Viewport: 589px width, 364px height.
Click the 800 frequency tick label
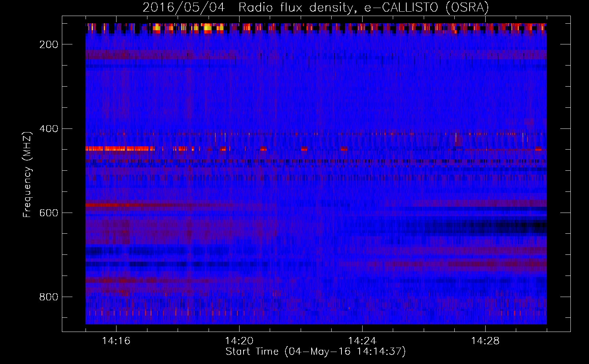49,297
